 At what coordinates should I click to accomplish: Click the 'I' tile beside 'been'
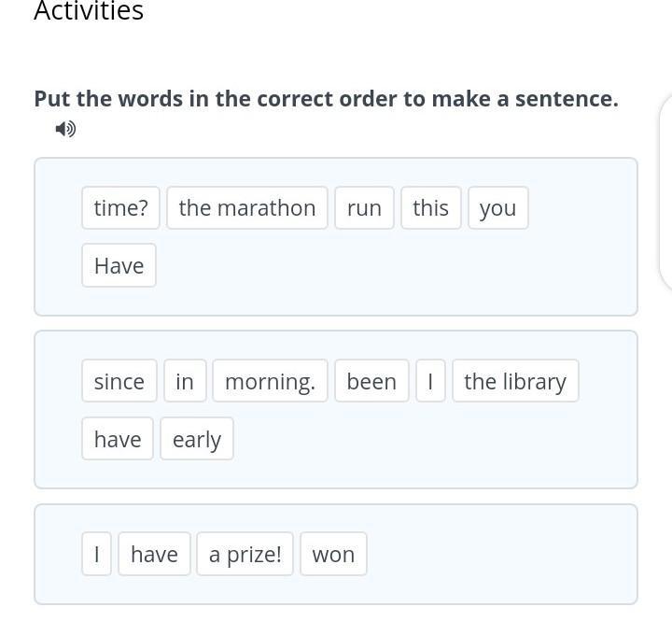pos(430,382)
